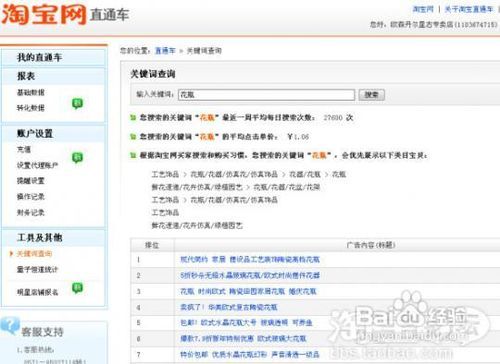Open the rank 4 ad title 卖疯了
This screenshot has height=364, width=500.
click(229, 307)
